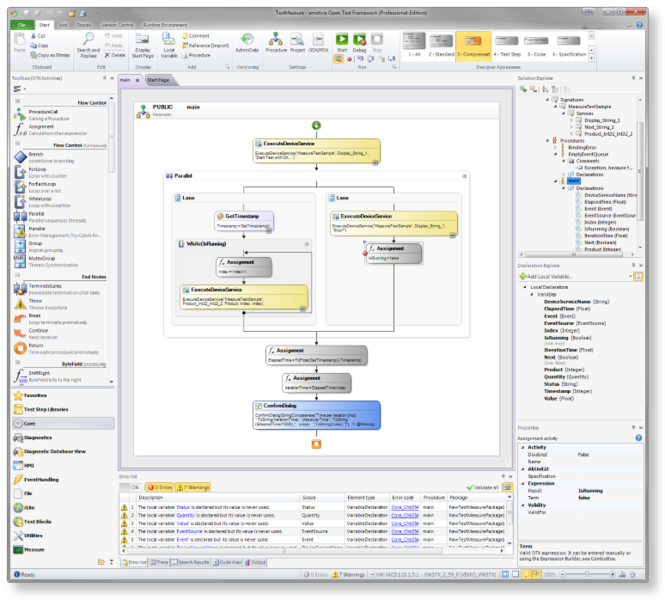Collapse the Procedures node in Solution Explorer
This screenshot has height=600, width=665.
tap(547, 139)
